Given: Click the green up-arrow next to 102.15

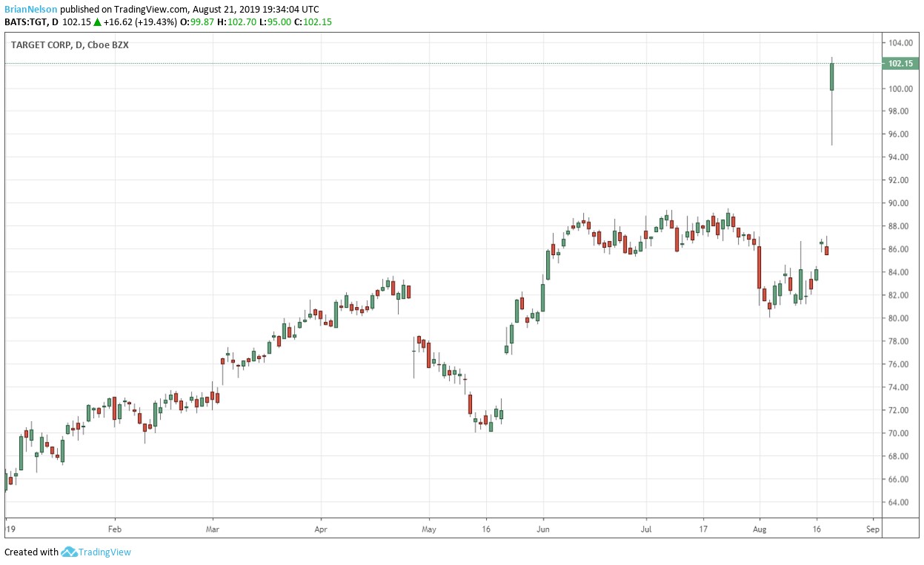Looking at the screenshot, I should coord(97,22).
